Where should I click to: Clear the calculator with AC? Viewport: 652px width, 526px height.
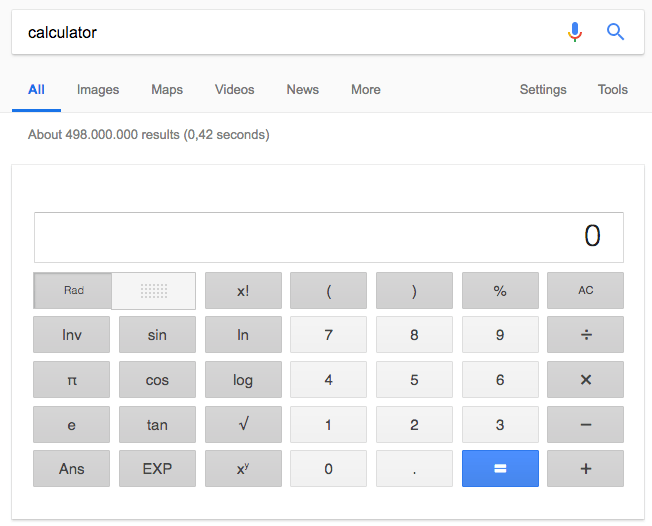[x=585, y=291]
